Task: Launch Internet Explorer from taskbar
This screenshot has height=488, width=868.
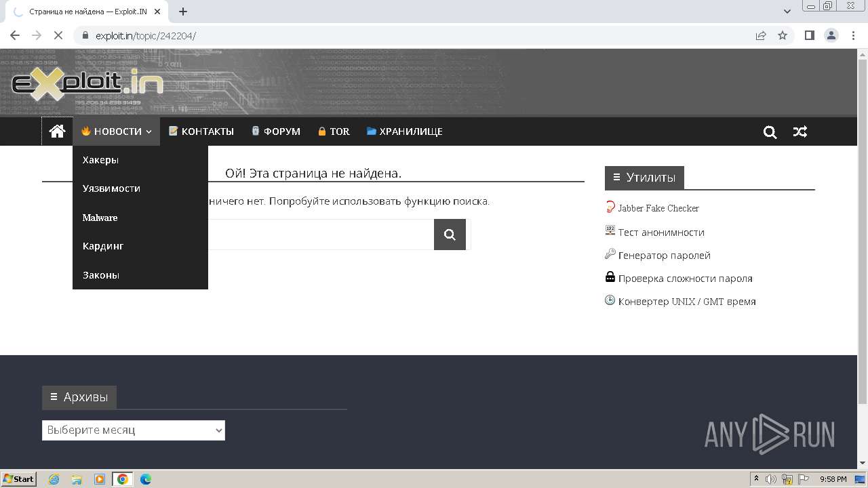Action: [x=54, y=479]
